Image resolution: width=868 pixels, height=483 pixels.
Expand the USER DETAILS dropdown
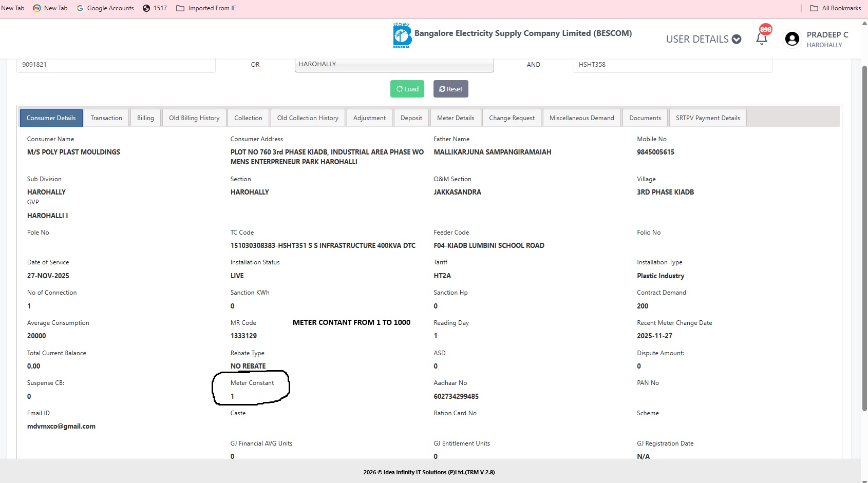[x=703, y=39]
